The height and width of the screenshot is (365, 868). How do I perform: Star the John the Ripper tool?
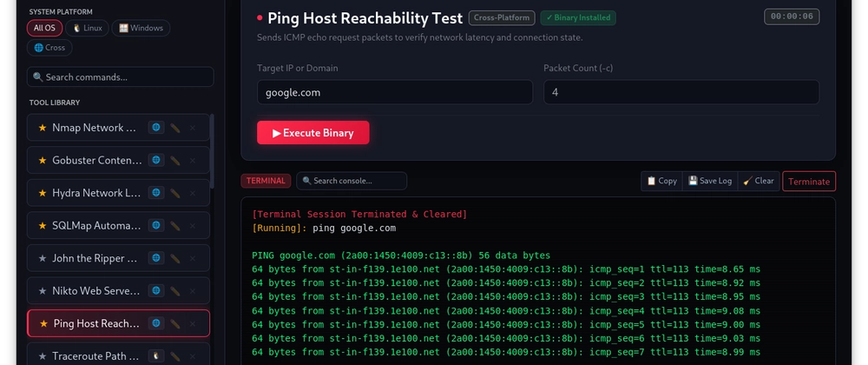pos(42,259)
